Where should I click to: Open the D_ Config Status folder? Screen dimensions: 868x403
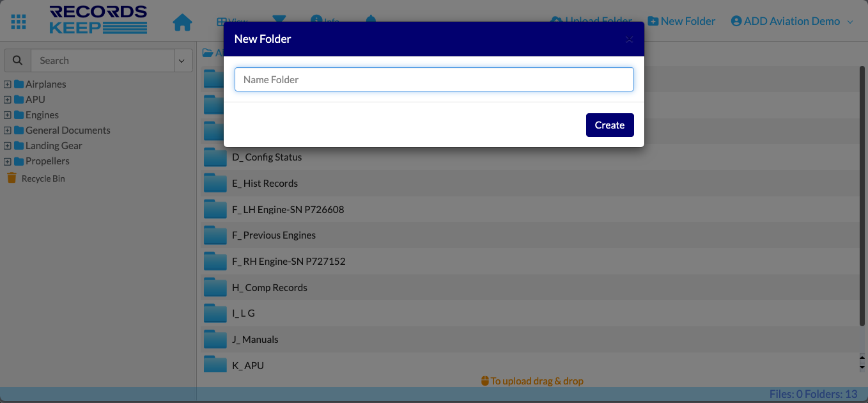point(267,157)
